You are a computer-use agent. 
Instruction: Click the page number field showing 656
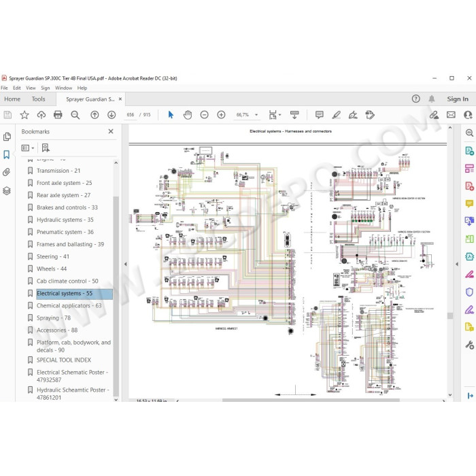(x=131, y=115)
